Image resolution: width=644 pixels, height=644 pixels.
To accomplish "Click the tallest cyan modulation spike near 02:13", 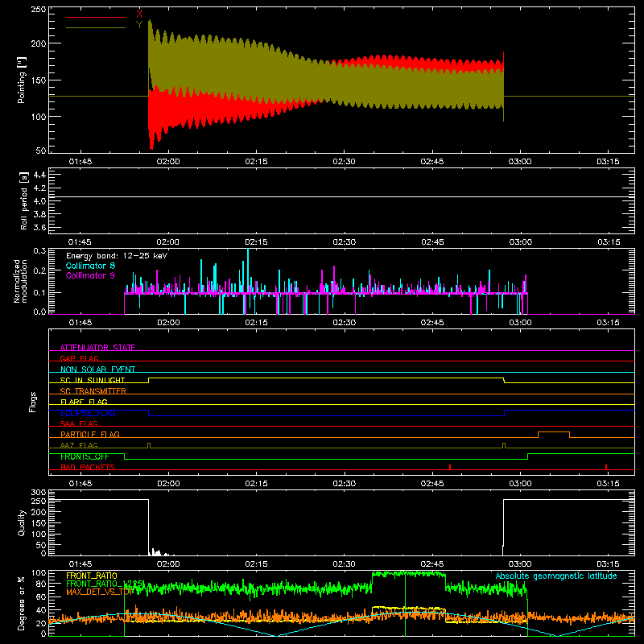I will tap(248, 271).
